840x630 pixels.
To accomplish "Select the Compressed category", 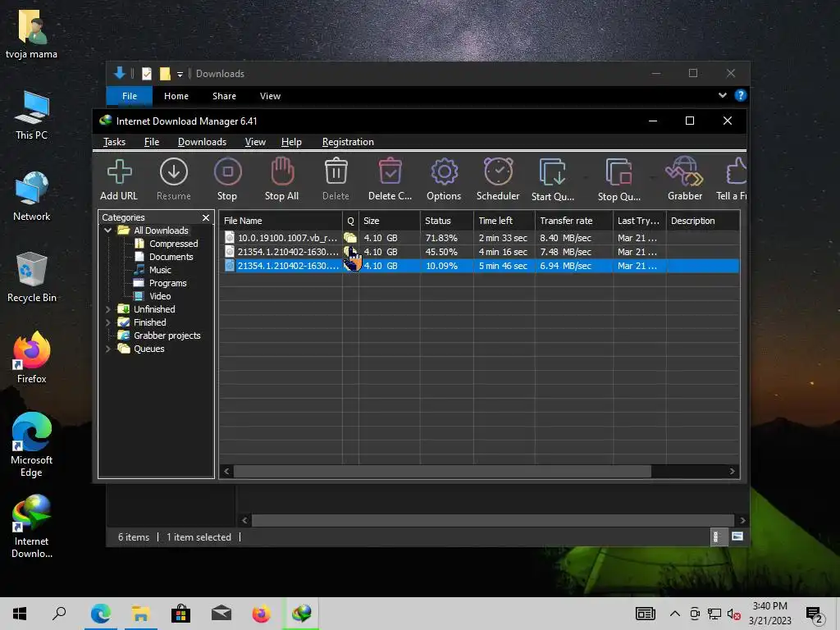I will pyautogui.click(x=174, y=244).
